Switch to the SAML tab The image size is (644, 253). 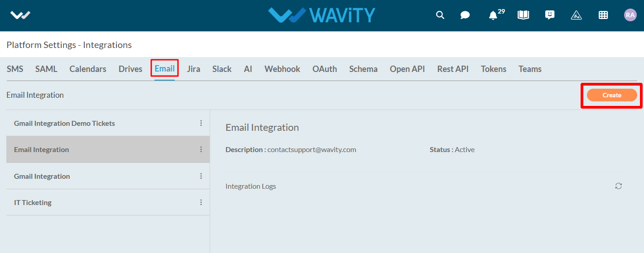coord(46,69)
